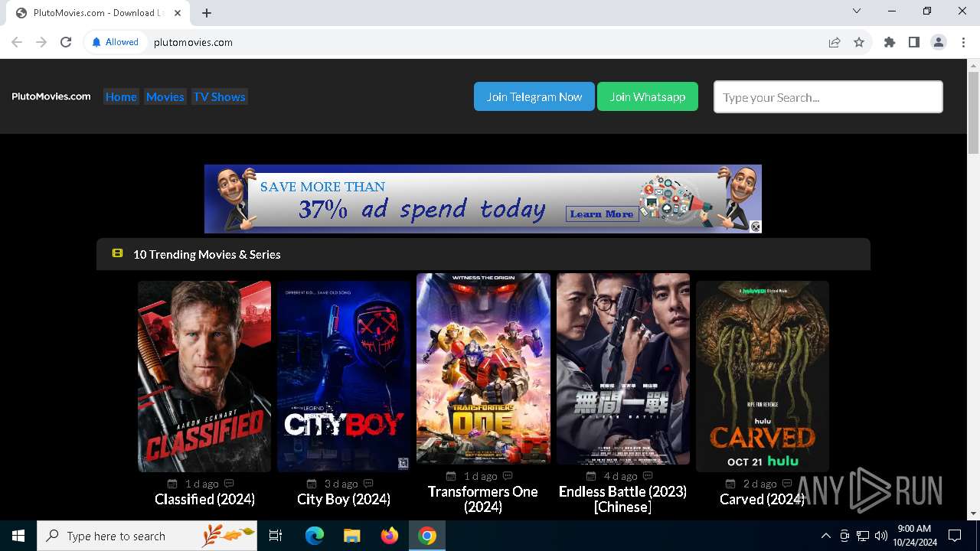Click Join Telegram Now button

click(x=534, y=96)
